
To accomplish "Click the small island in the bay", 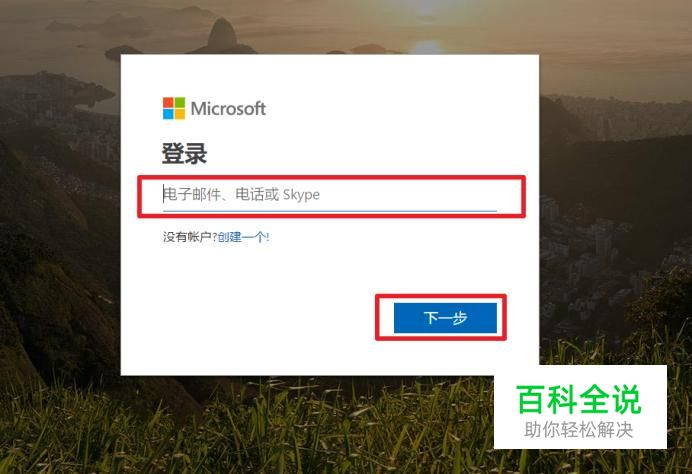I will point(123,52).
